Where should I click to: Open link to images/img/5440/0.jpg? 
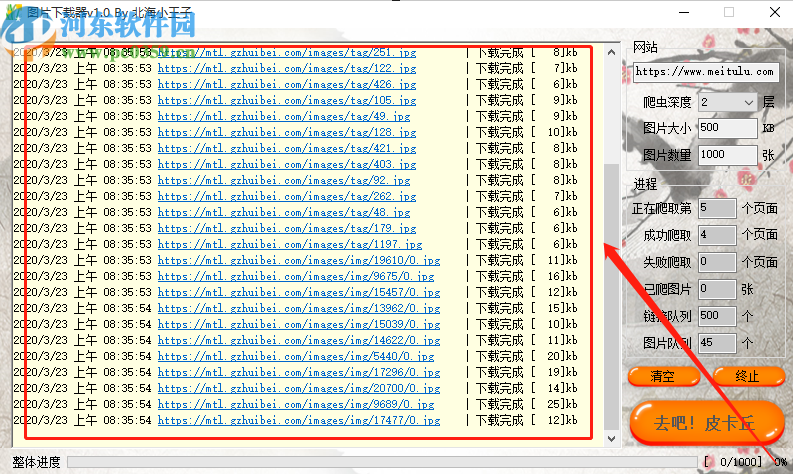[x=296, y=357]
